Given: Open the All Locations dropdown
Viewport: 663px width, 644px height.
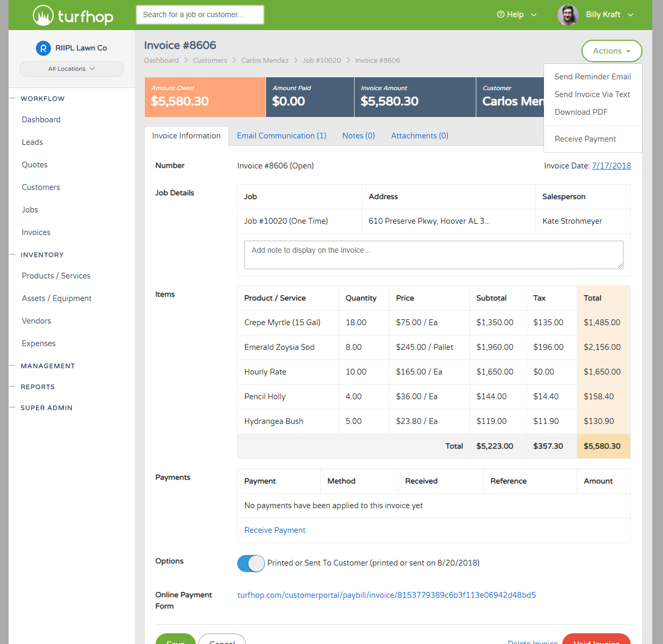Looking at the screenshot, I should (x=71, y=69).
